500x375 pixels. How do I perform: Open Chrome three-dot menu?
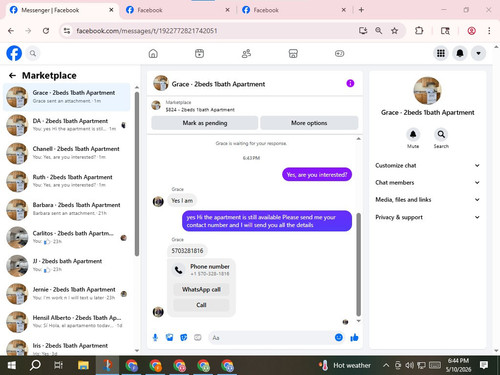[x=489, y=31]
